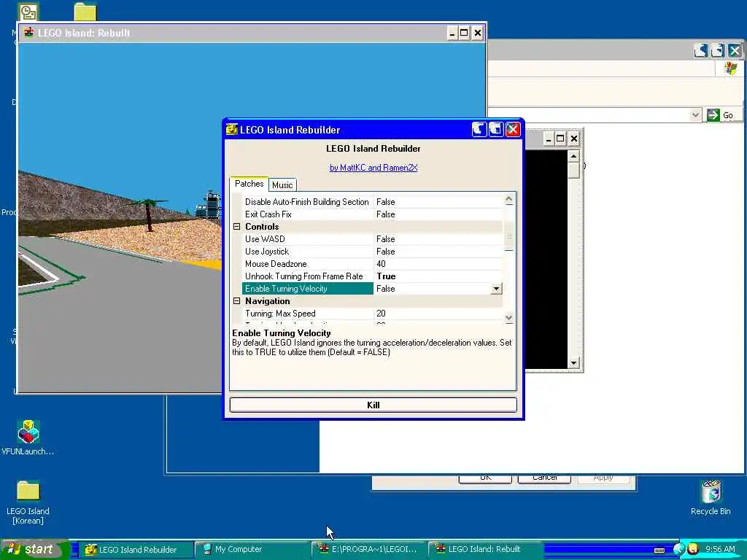Click the yellow shield tray icon
Viewport: 747px width, 560px height.
pyautogui.click(x=693, y=549)
